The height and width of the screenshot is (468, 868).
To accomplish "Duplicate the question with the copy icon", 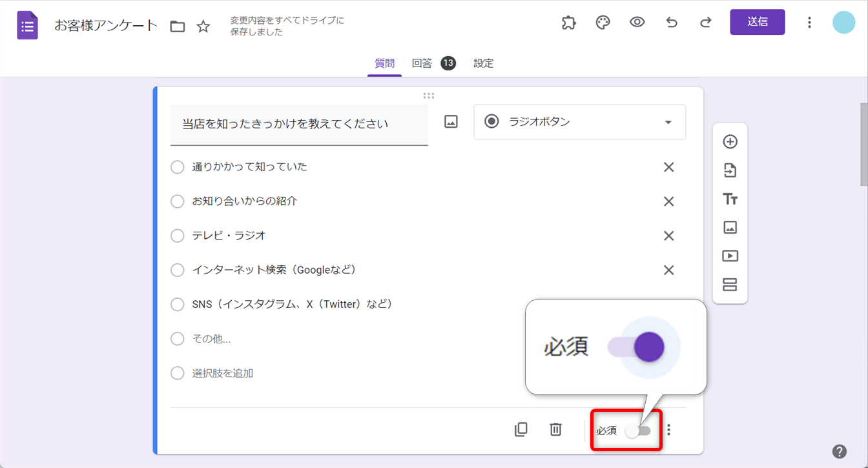I will [x=521, y=430].
